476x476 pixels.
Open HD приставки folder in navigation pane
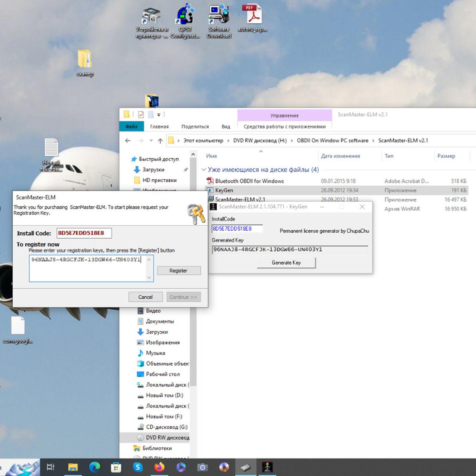(155, 180)
